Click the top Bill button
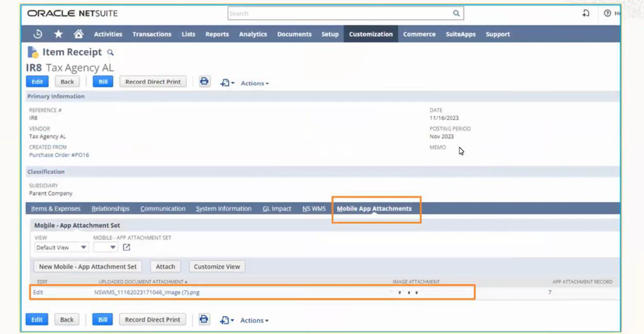This screenshot has height=334, width=644. [103, 81]
